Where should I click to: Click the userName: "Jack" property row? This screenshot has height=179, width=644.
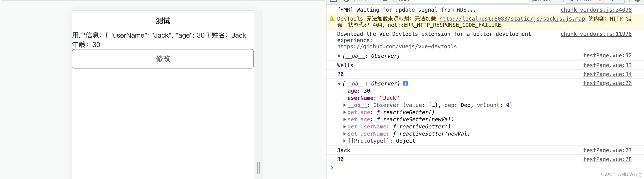coord(373,98)
